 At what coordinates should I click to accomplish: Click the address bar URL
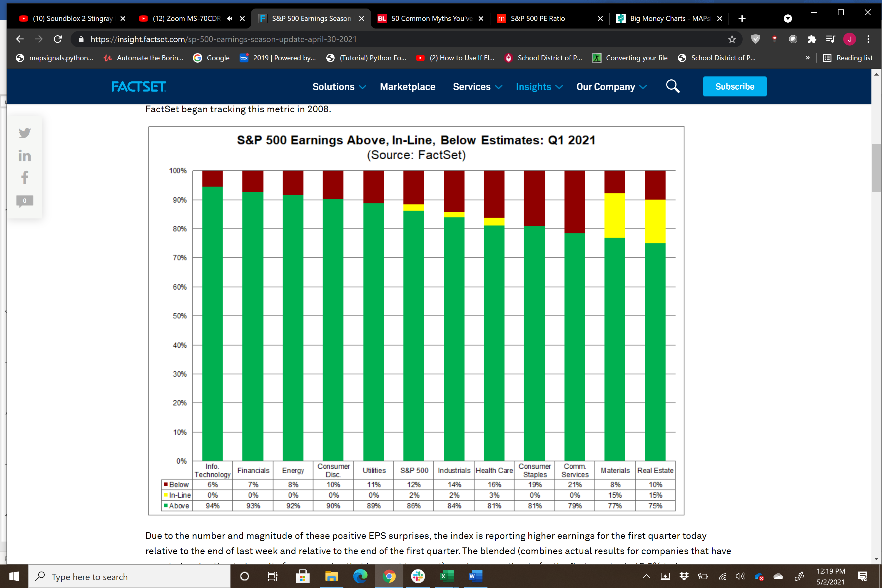223,39
